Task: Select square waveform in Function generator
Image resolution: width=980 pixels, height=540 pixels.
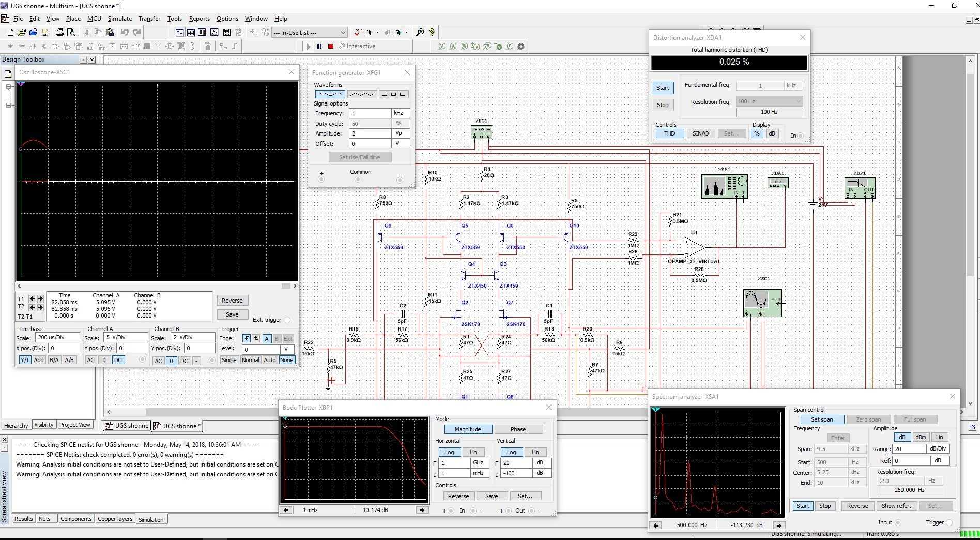Action: pyautogui.click(x=394, y=94)
